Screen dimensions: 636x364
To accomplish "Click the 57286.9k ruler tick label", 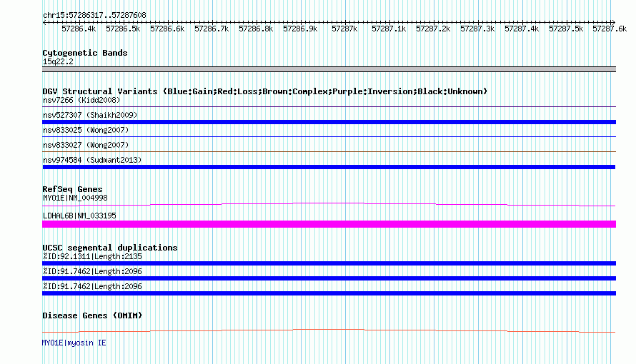I will click(300, 29).
